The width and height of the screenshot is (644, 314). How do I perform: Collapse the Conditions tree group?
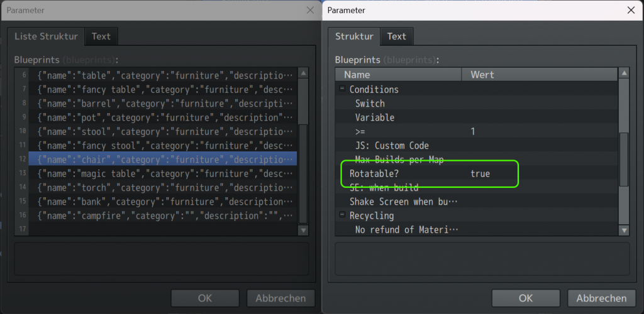(343, 89)
